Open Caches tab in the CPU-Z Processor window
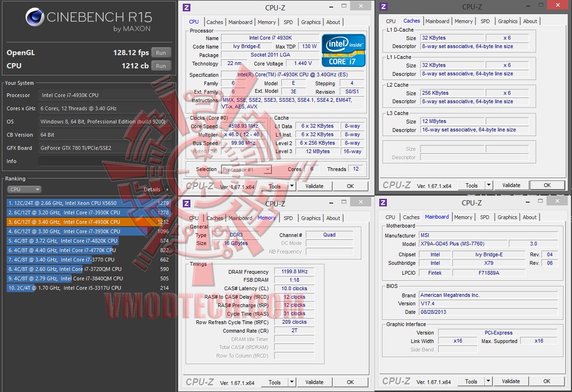Viewport: 572px width, 392px height. click(215, 22)
